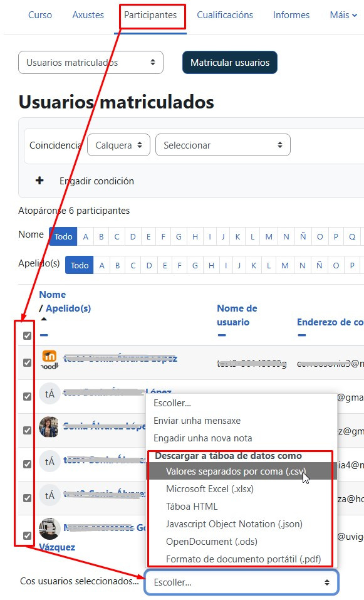Select Microsoft Excel (.xlsx) download
Viewport: 364px width, 600px height.
click(242, 488)
